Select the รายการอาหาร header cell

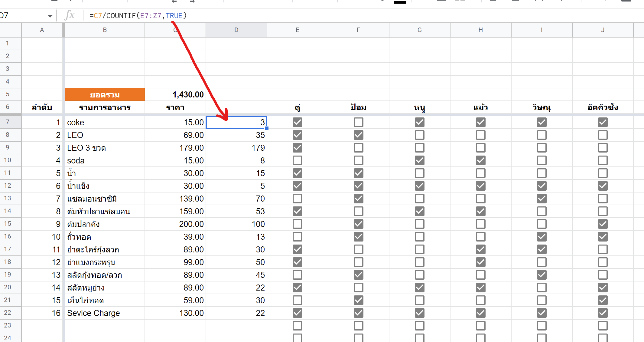click(105, 107)
